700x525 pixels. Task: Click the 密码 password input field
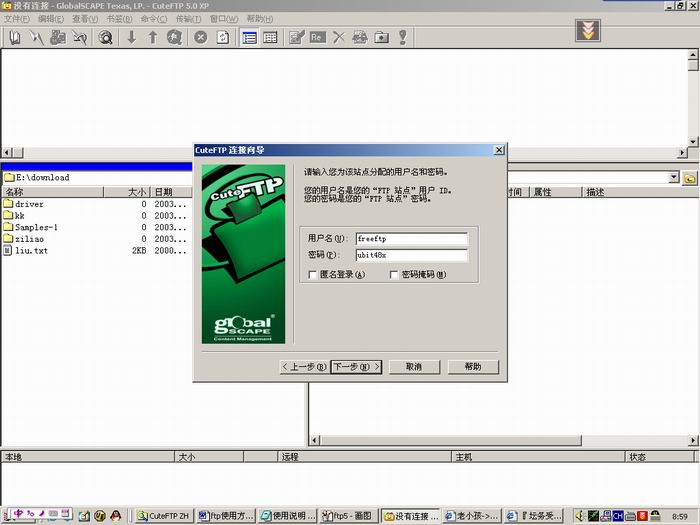click(412, 255)
